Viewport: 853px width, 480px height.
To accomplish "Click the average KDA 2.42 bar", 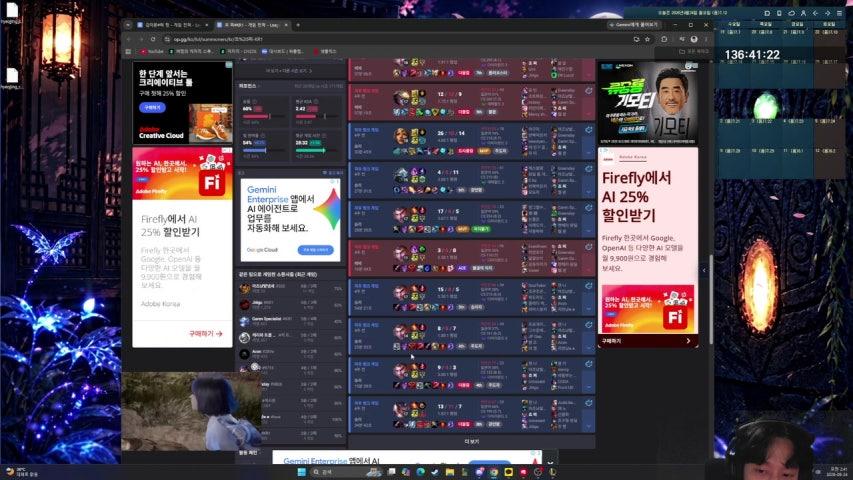I will click(x=316, y=116).
